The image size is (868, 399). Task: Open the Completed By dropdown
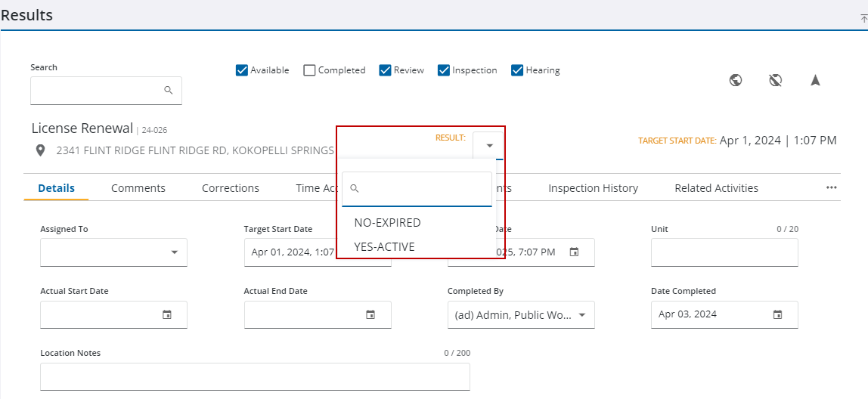click(x=581, y=315)
